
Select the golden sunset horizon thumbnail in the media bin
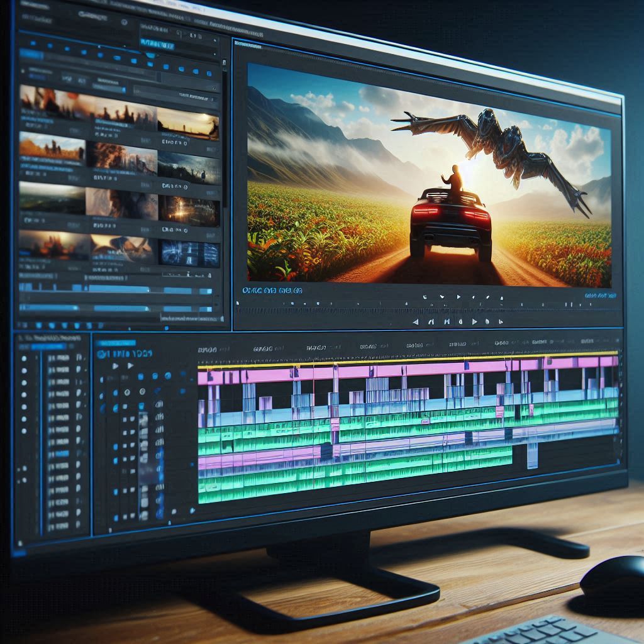tap(188, 123)
